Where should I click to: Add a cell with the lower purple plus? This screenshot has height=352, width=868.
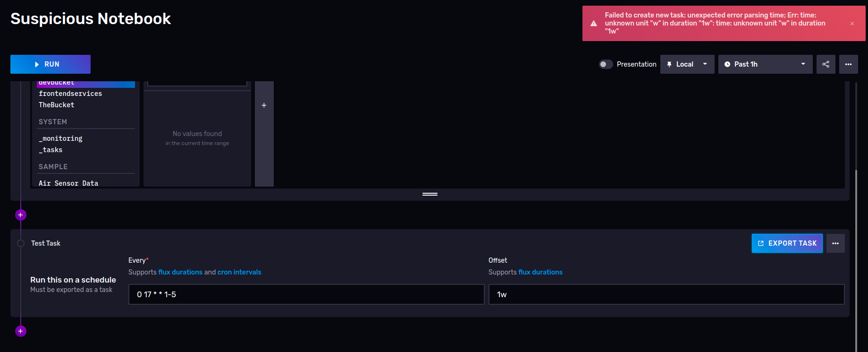pos(20,331)
